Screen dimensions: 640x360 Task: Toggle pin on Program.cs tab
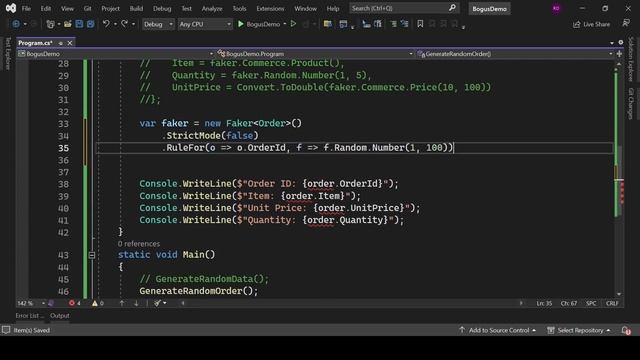(60, 43)
